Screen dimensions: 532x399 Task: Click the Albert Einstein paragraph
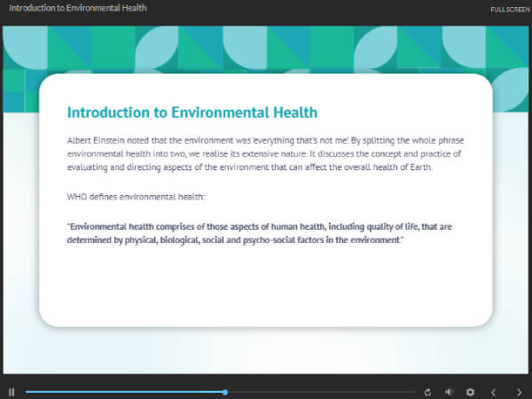coord(265,153)
